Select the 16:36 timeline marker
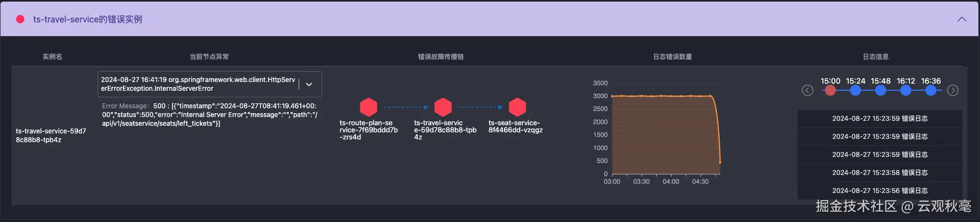 931,90
